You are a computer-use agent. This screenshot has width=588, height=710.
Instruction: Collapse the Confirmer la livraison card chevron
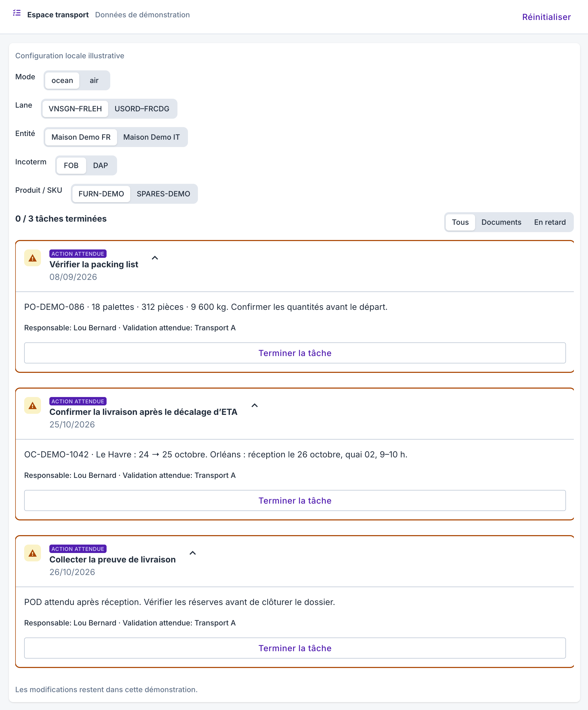coord(255,405)
